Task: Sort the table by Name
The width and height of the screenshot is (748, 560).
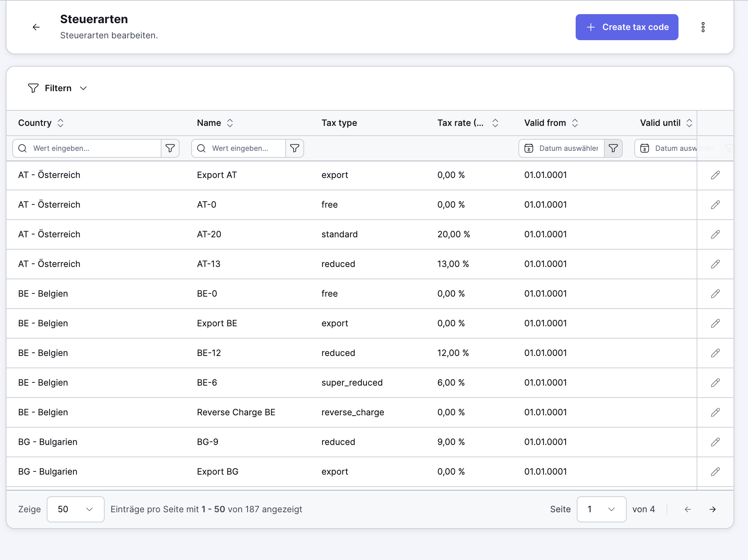Action: (x=230, y=123)
